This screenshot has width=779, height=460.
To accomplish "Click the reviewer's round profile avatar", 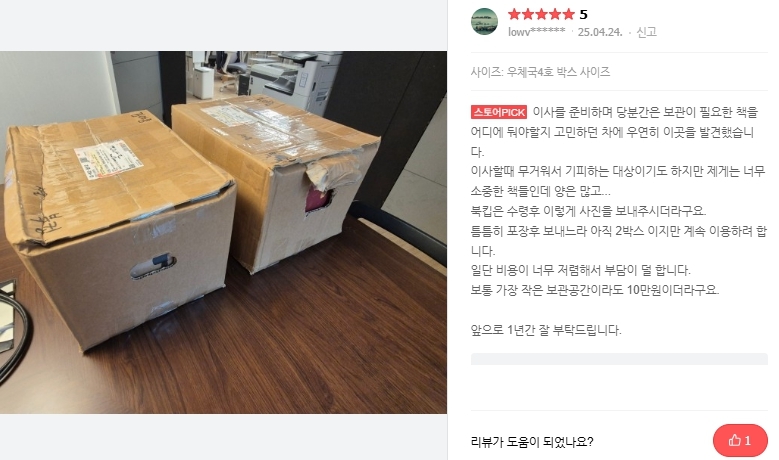I will tap(484, 21).
